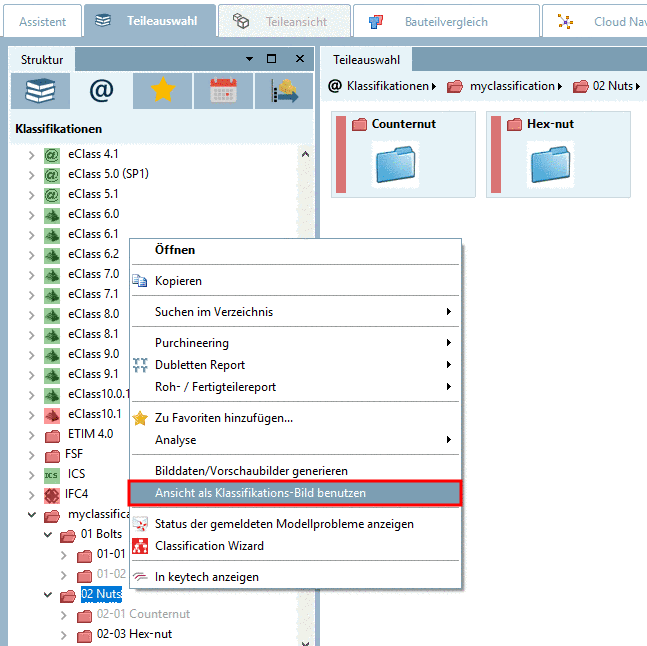Screen dimensions: 647x646
Task: Select the eClass 9.1 tree entry
Action: 93,374
